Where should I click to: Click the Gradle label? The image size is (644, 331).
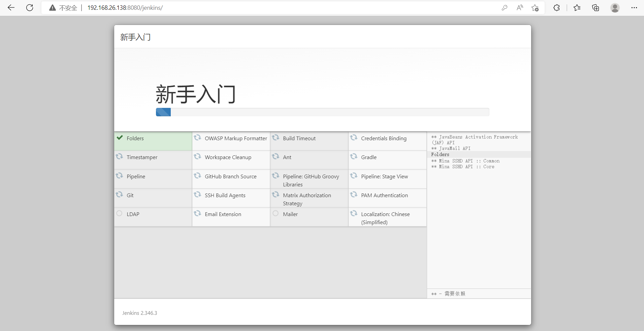[x=369, y=157]
